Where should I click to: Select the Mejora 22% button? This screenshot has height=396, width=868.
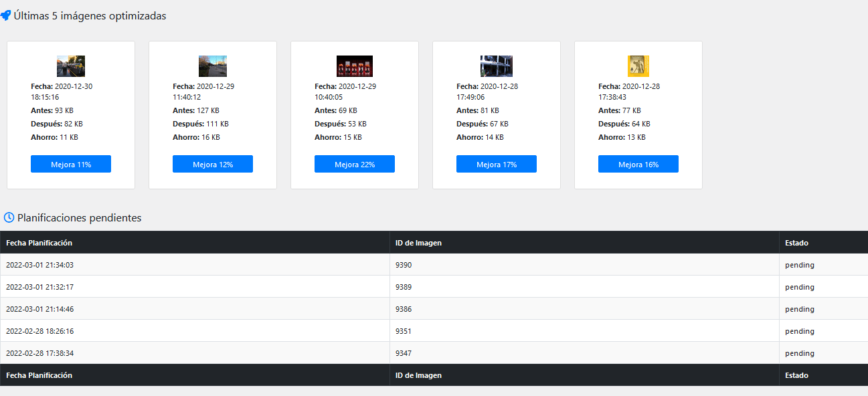[355, 164]
